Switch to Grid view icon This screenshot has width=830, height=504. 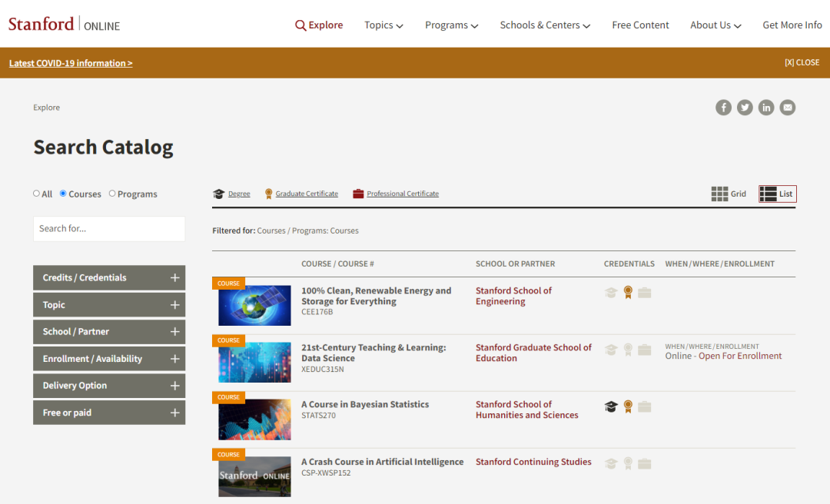point(719,194)
